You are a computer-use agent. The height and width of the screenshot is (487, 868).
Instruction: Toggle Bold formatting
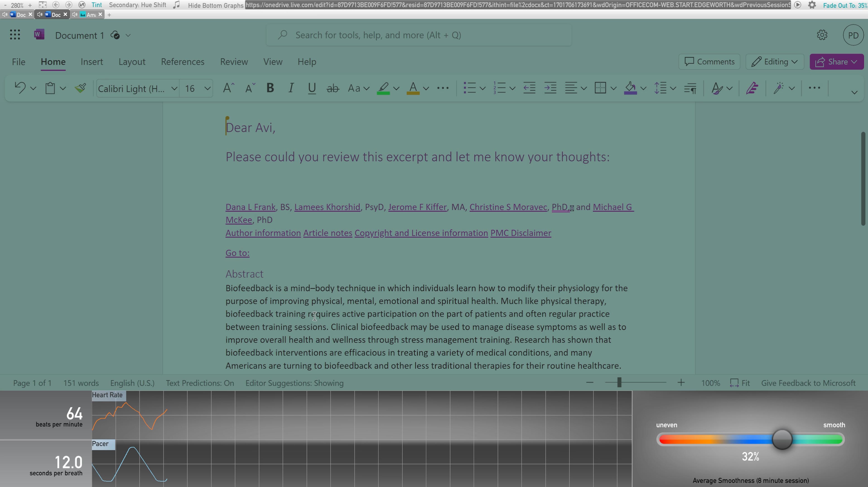[x=270, y=88]
